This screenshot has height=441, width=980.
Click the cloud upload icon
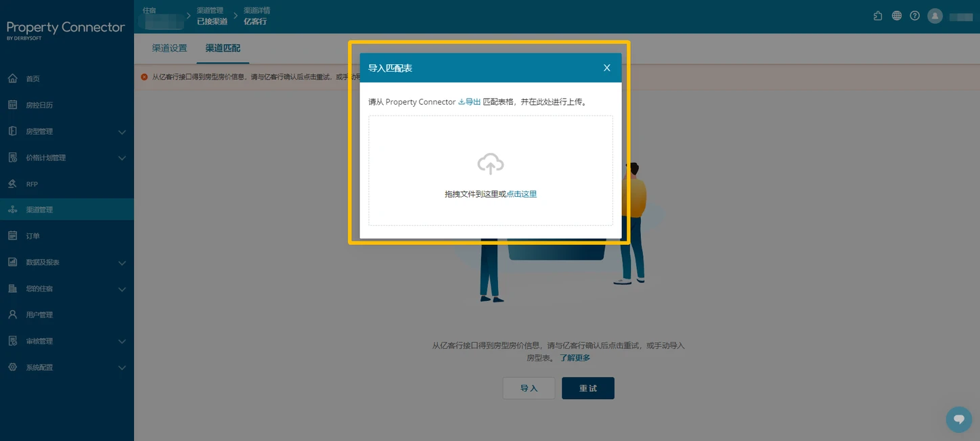491,164
